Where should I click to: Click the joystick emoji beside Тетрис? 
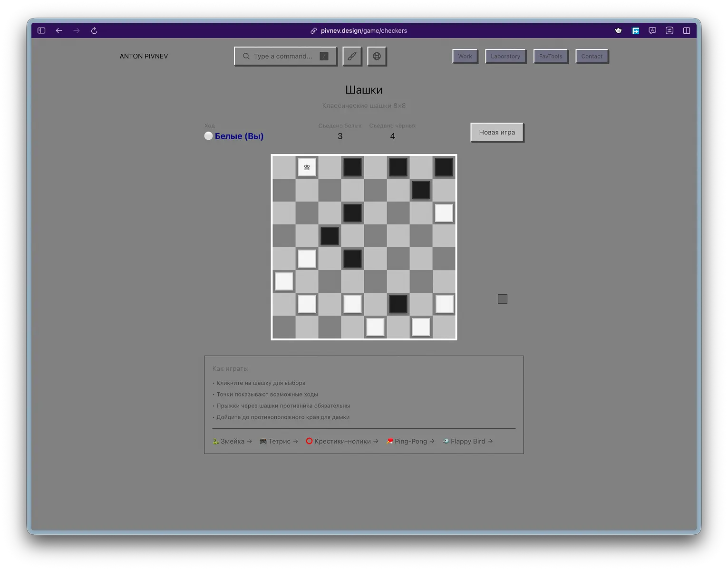[x=262, y=441]
